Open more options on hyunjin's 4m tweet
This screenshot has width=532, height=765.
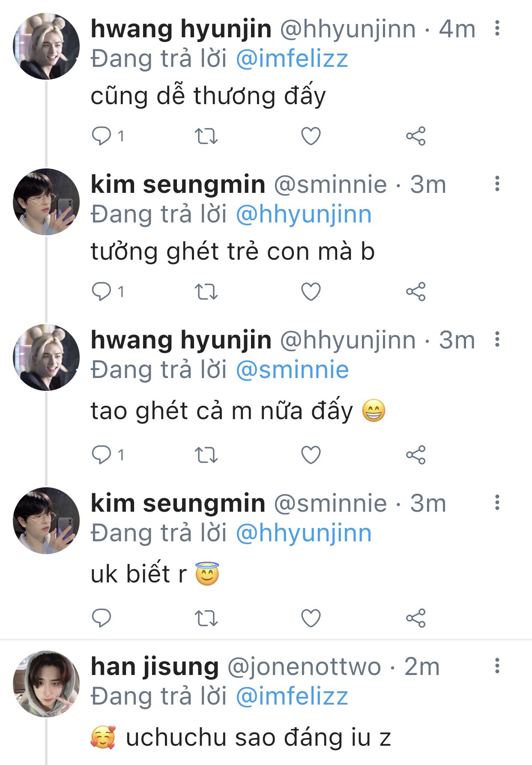pyautogui.click(x=497, y=28)
